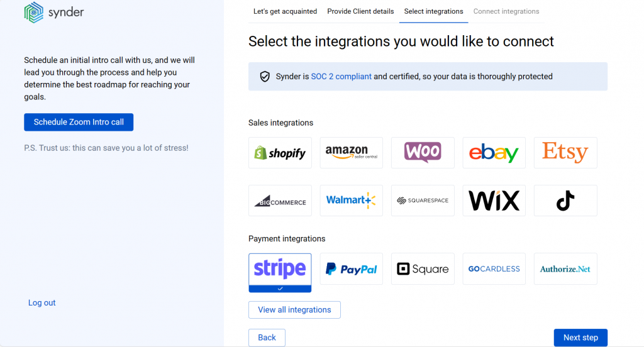Viewport: 644px width, 347px height.
Task: Choose the TikTok integration icon
Action: click(565, 201)
